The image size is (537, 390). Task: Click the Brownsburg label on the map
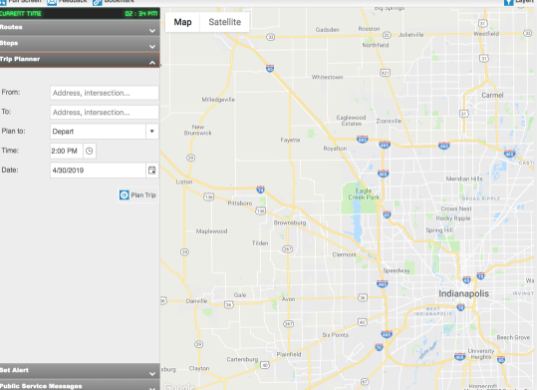(x=290, y=223)
